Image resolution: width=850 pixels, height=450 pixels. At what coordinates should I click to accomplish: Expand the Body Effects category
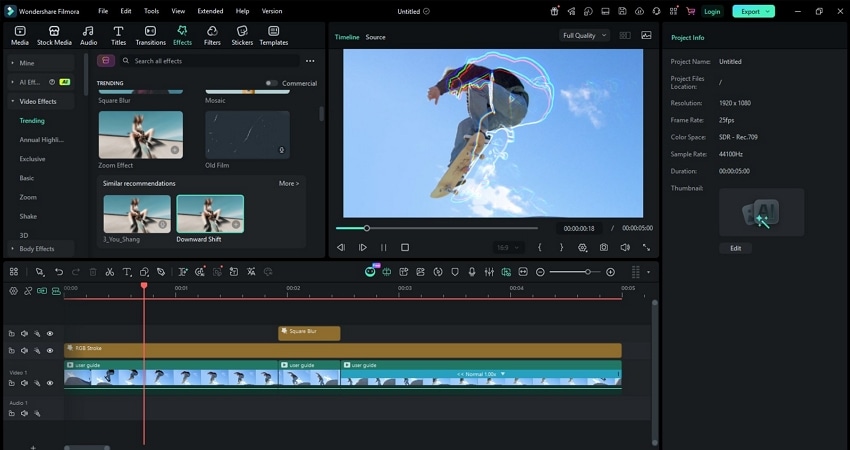coord(41,249)
